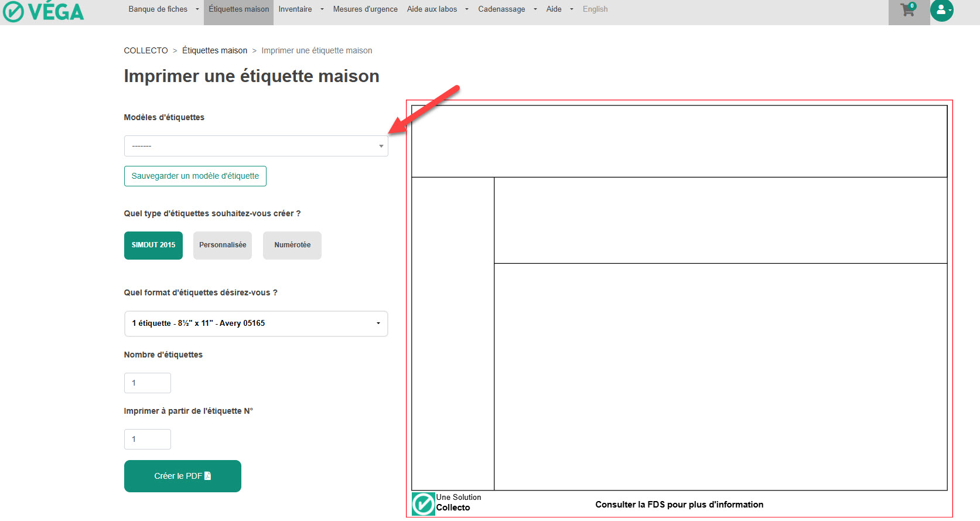Open the Modèles d'étiquettes dropdown
Viewport: 980px width, 521px height.
click(256, 146)
